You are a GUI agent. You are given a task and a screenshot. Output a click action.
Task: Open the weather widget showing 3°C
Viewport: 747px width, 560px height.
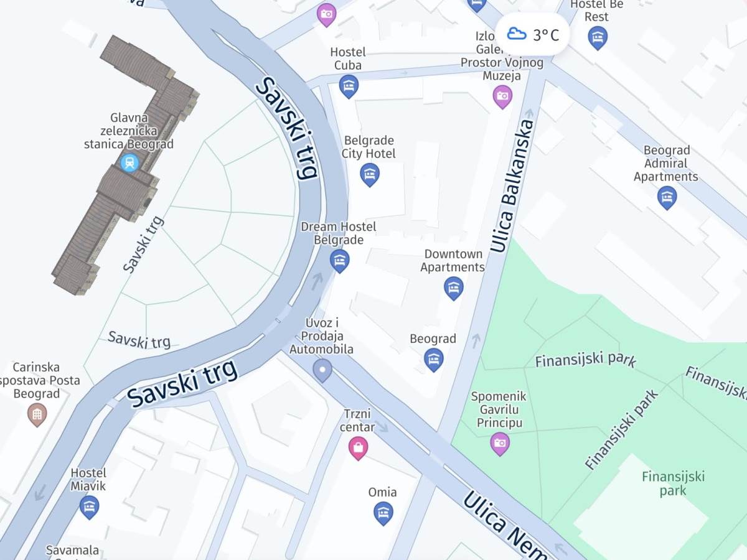click(x=532, y=34)
